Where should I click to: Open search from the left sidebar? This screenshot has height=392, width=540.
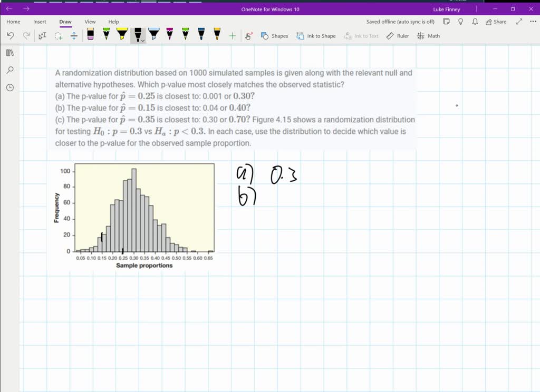9,70
